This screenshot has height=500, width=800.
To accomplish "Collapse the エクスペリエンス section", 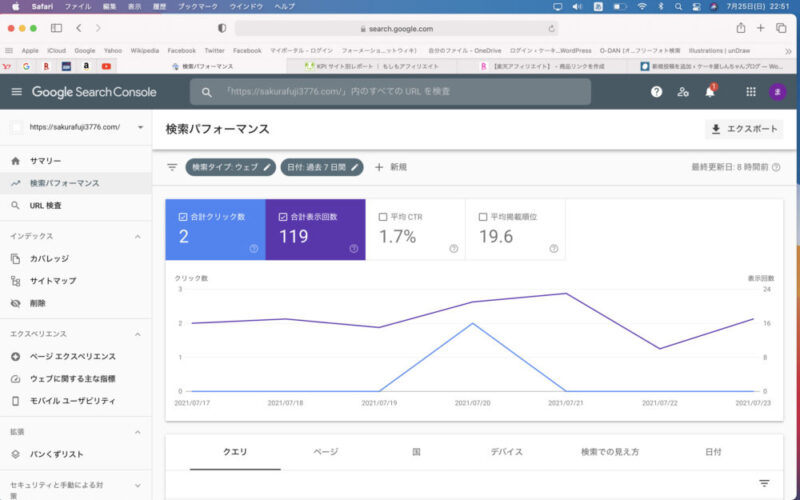I will [x=138, y=334].
